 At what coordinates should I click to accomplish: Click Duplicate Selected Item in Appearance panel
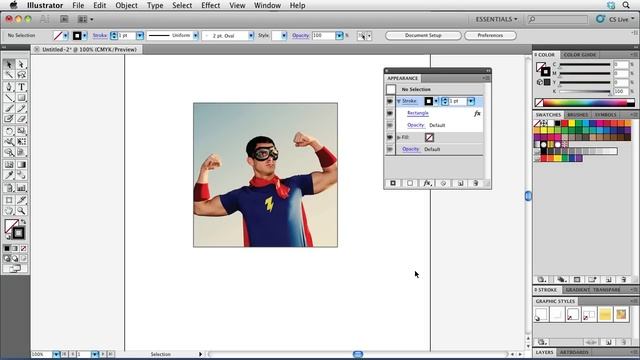pos(460,183)
